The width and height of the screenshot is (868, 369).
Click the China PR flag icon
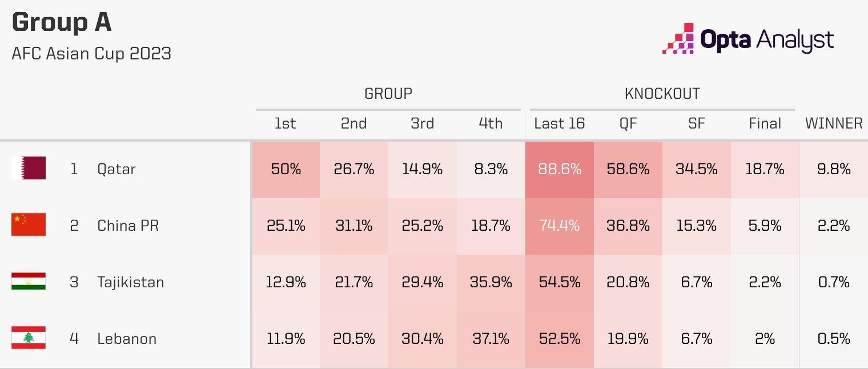(29, 225)
